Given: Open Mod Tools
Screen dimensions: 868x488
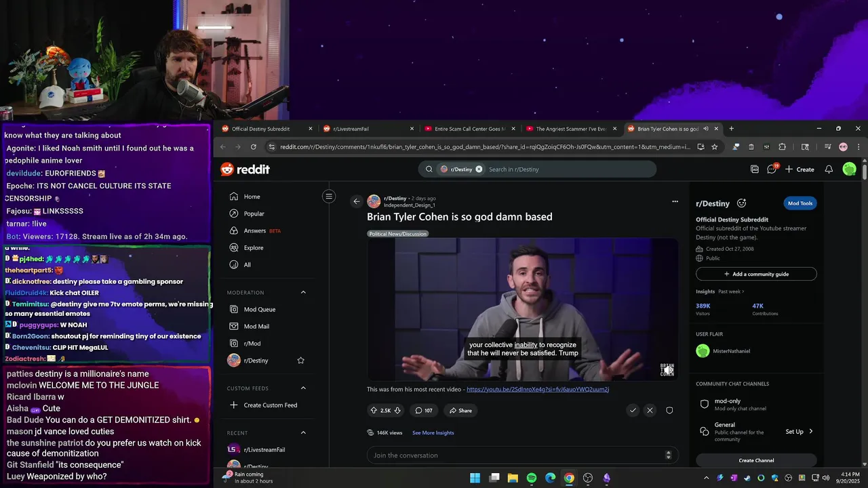Looking at the screenshot, I should point(800,203).
